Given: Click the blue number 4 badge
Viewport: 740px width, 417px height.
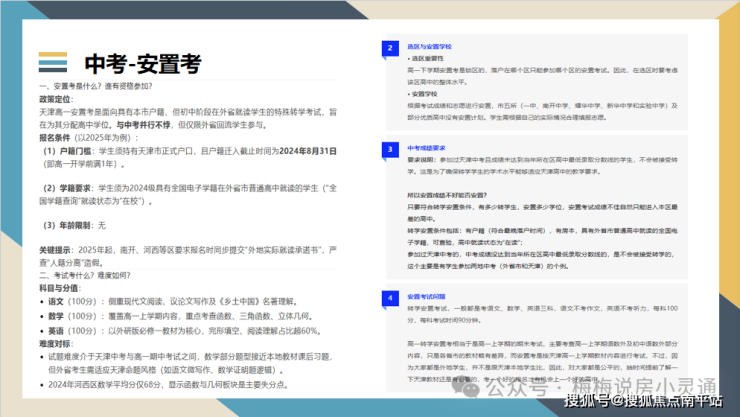Looking at the screenshot, I should (388, 298).
